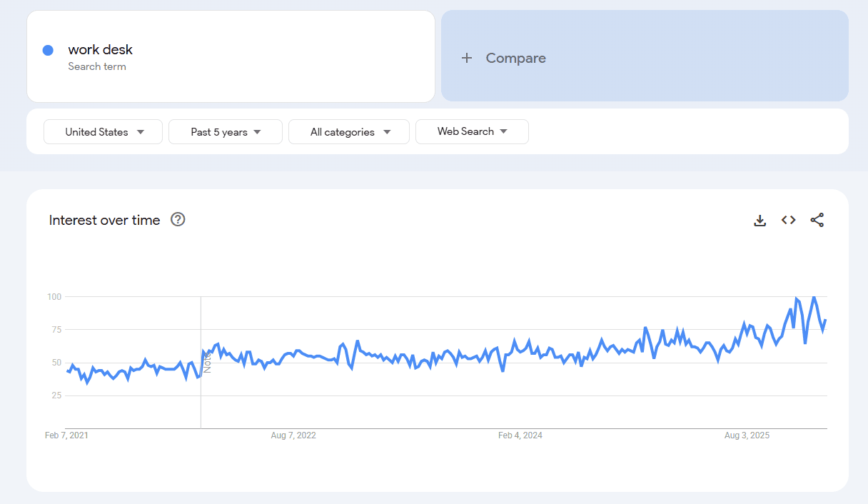The width and height of the screenshot is (868, 504).
Task: Open the United States region selector
Action: (x=103, y=131)
